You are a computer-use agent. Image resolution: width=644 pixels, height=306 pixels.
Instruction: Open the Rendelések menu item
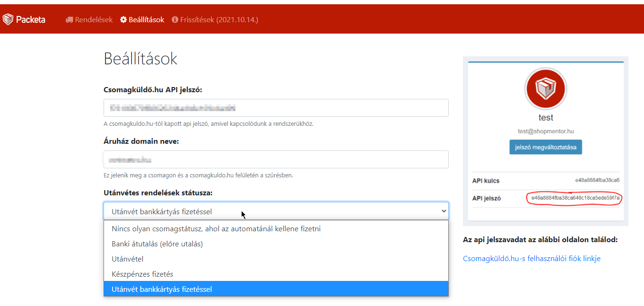(x=89, y=20)
